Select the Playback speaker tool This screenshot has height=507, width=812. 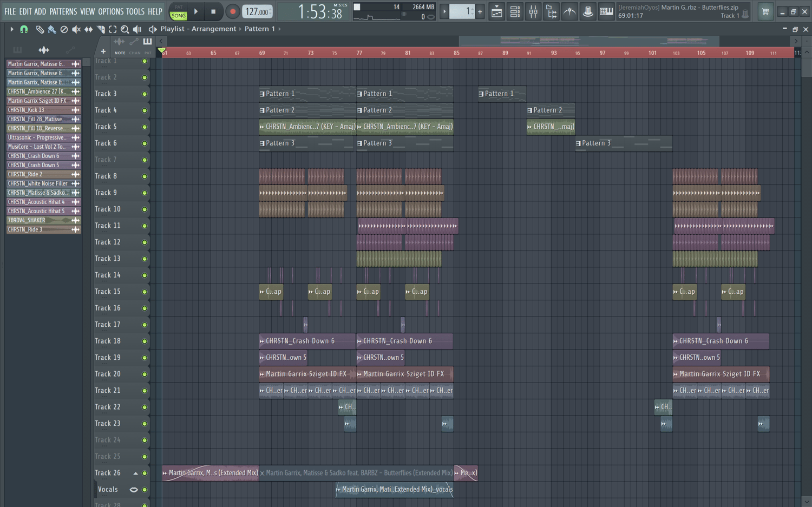[x=137, y=29]
